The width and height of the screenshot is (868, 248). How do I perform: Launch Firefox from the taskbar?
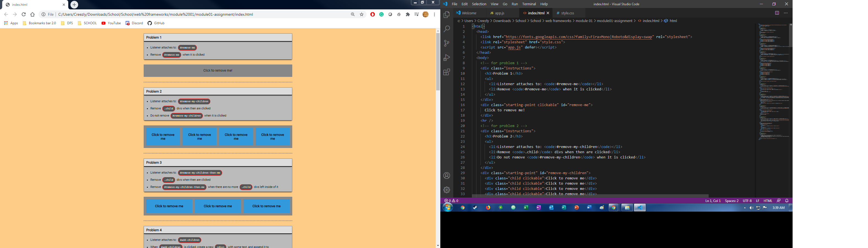pyautogui.click(x=488, y=208)
